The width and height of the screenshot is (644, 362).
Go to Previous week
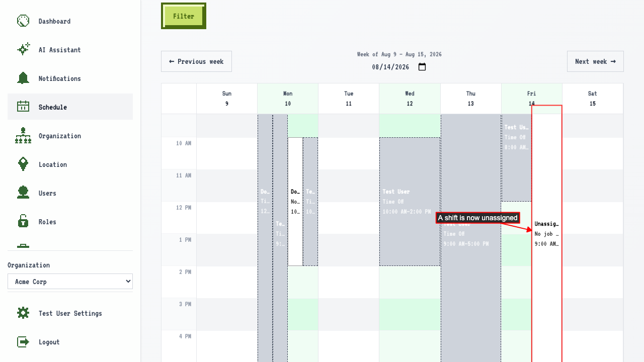[196, 61]
